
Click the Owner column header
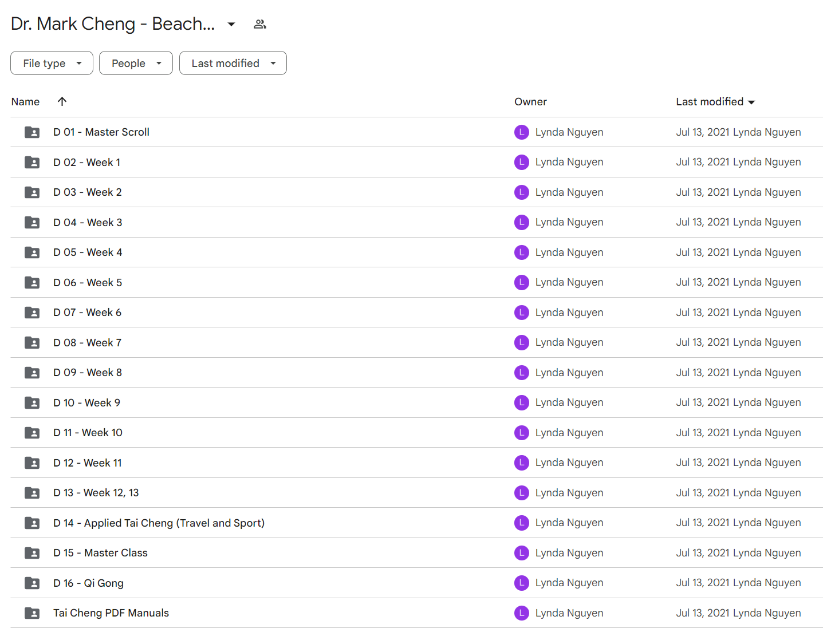point(530,102)
